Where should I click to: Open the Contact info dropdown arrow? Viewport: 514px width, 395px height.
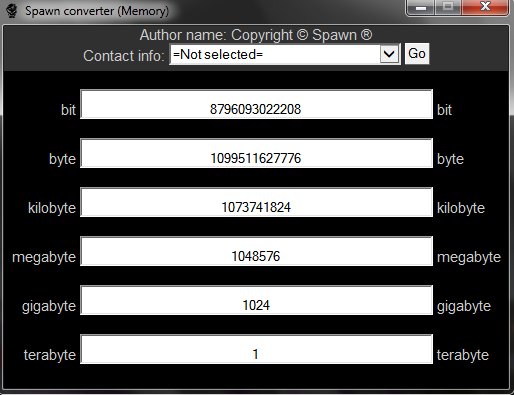point(389,54)
